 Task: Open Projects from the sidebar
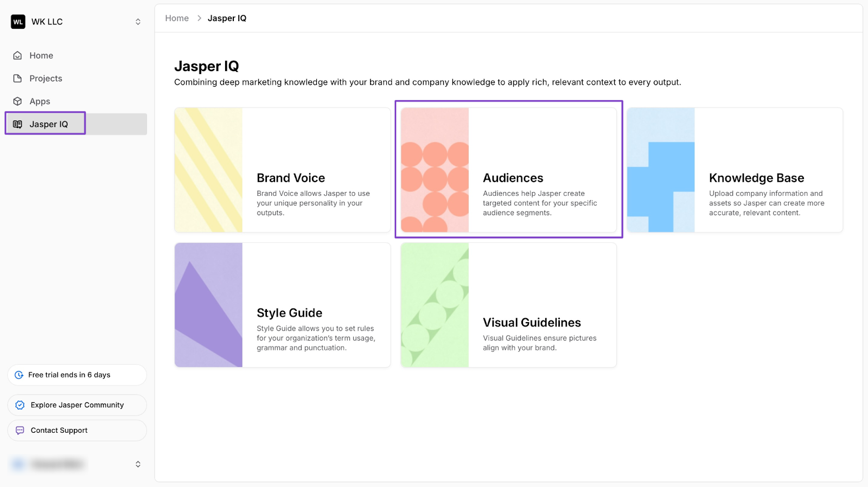coord(76,79)
